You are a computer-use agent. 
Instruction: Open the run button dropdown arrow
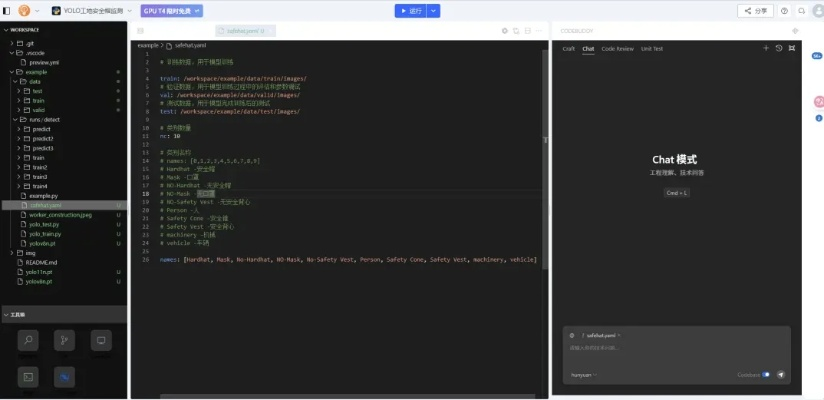click(433, 11)
